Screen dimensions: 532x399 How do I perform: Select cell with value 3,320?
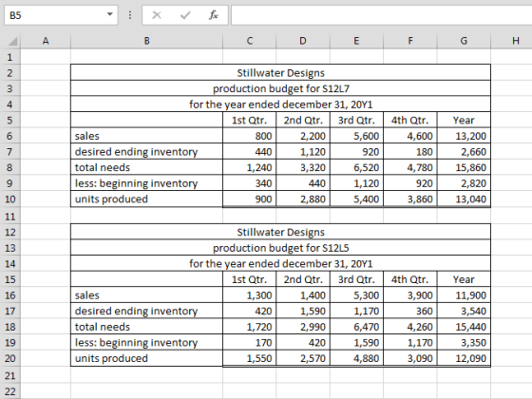point(303,167)
